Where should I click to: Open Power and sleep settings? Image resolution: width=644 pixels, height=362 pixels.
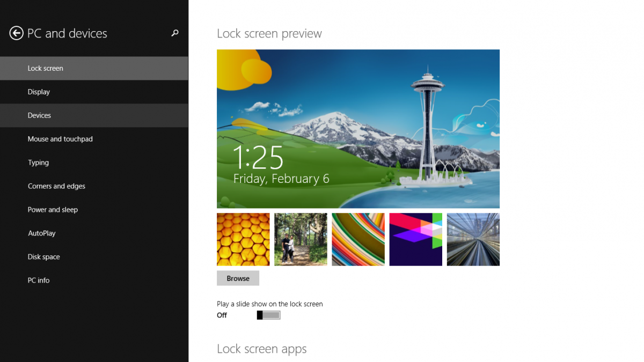[x=94, y=210]
